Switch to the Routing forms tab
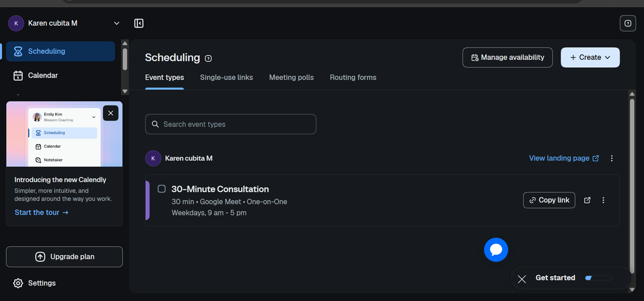Viewport: 644px width, 301px height. [x=353, y=77]
